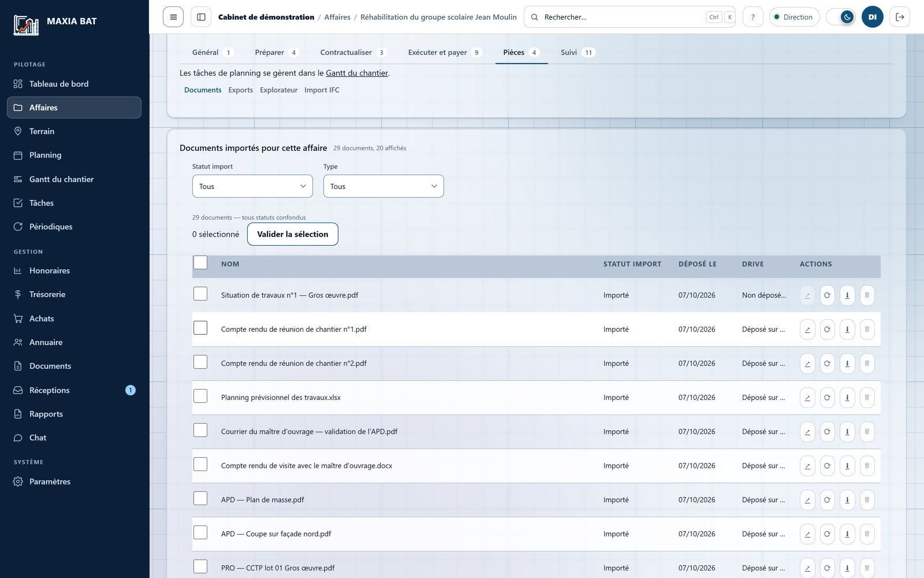Switch to the Général tab
The width and height of the screenshot is (924, 578).
(212, 53)
